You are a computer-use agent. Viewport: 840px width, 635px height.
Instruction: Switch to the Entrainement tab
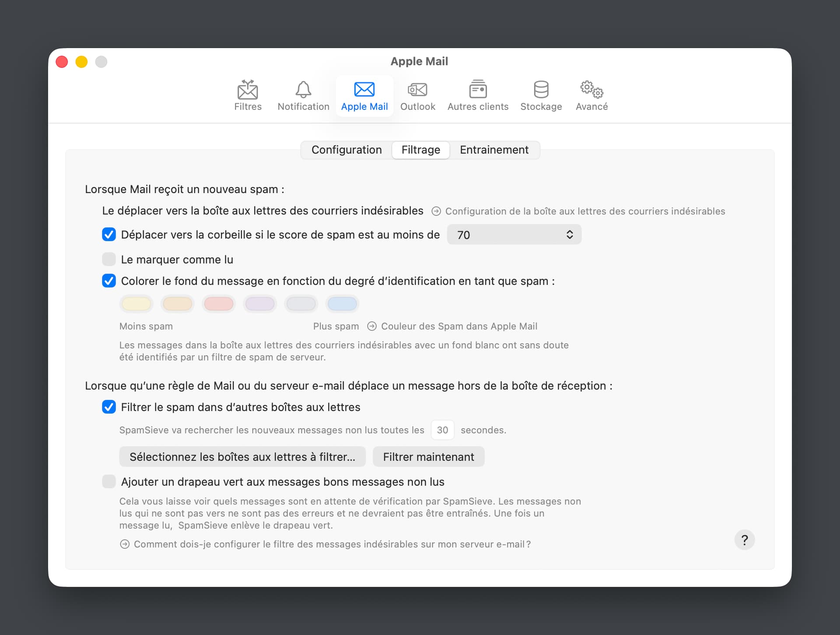pos(494,150)
